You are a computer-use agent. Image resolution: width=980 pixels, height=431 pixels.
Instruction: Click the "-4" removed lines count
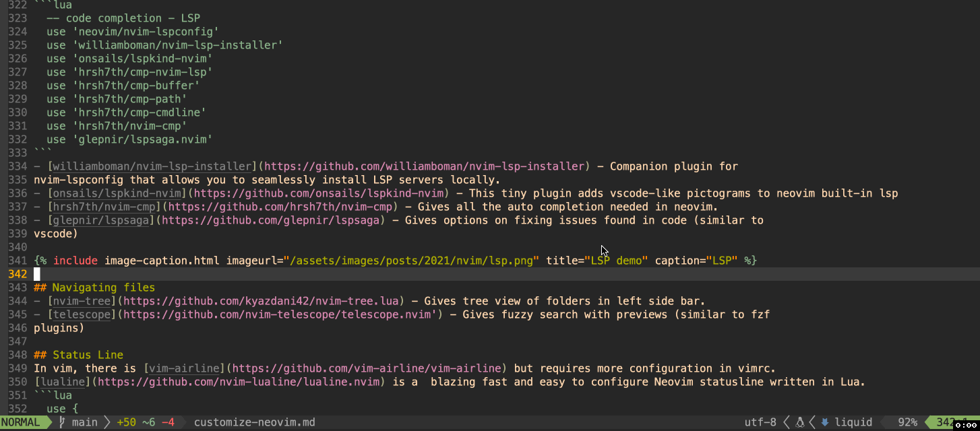168,423
